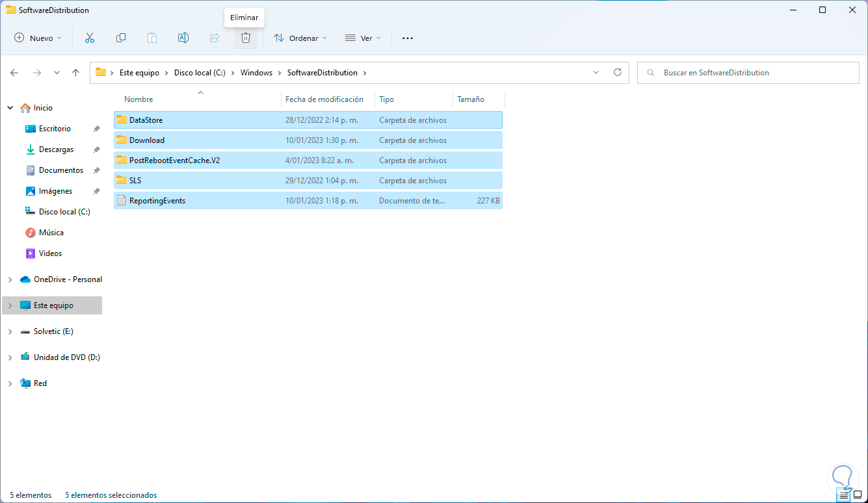Click the Música icon in sidebar
This screenshot has width=868, height=503.
pos(30,233)
